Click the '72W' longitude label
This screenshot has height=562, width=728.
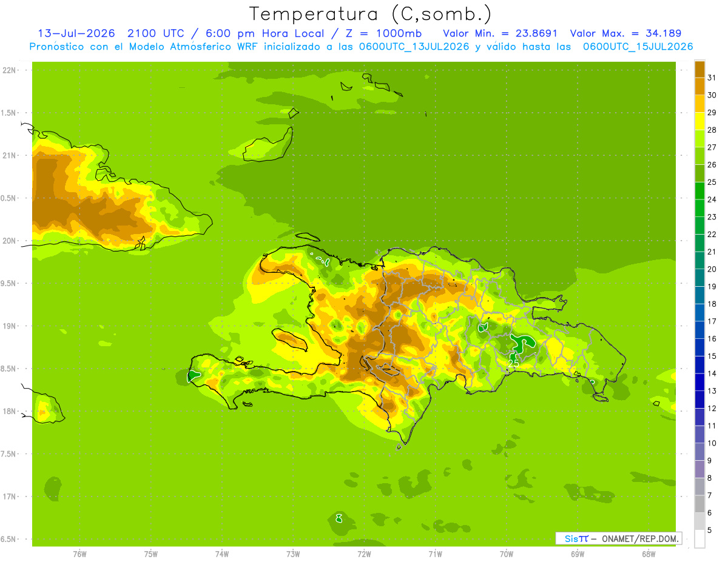(x=364, y=554)
